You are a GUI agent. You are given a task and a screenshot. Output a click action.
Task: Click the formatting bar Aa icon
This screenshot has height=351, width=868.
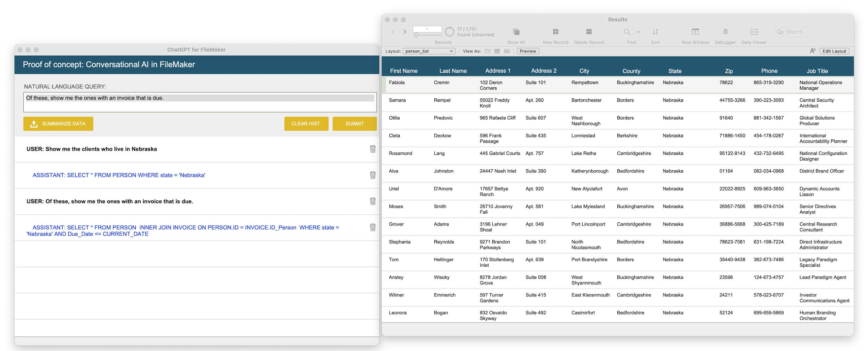coord(812,51)
